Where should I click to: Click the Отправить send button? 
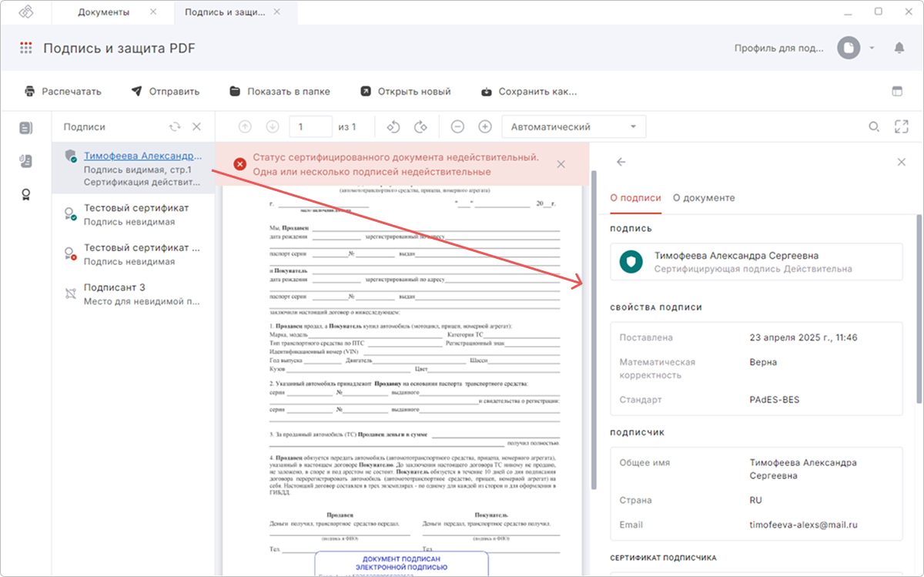coord(165,91)
